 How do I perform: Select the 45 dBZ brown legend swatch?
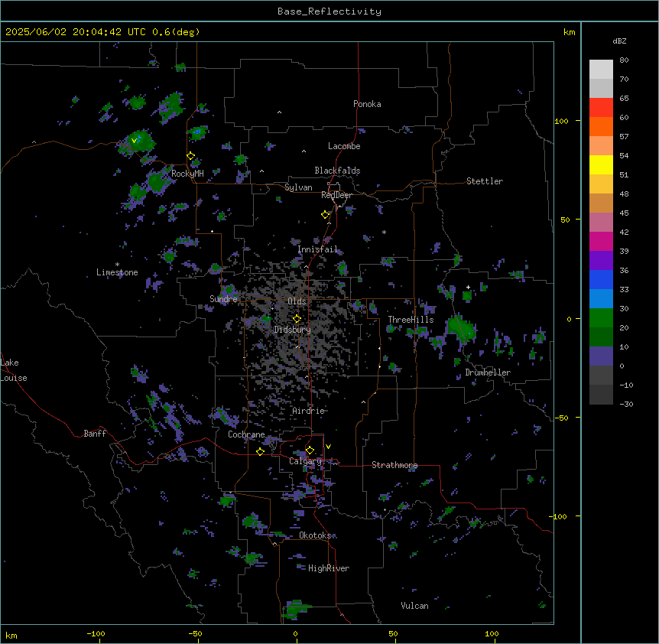[601, 203]
